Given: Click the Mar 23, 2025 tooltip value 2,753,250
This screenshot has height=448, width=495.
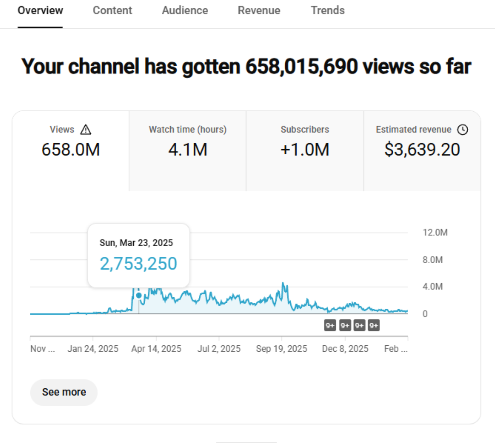Looking at the screenshot, I should click(x=138, y=264).
